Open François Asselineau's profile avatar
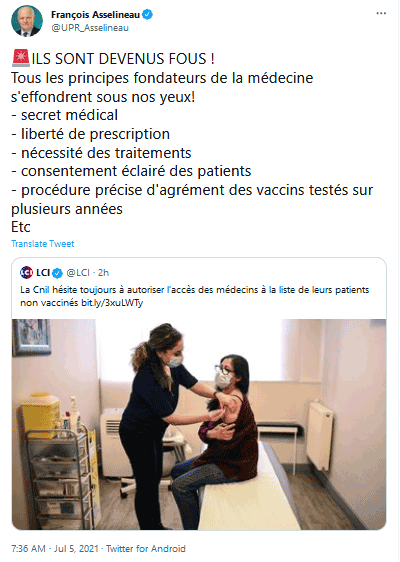400x562 pixels. [x=27, y=21]
